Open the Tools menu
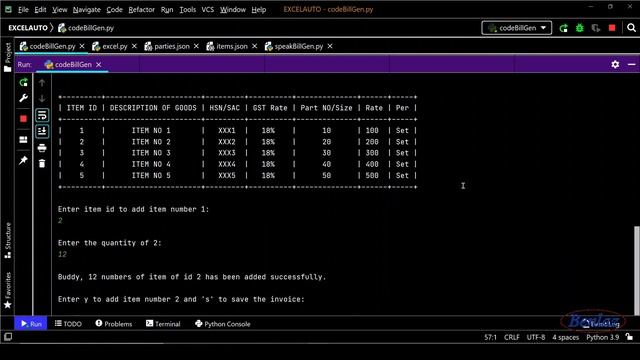The width and height of the screenshot is (640, 360). 187,9
